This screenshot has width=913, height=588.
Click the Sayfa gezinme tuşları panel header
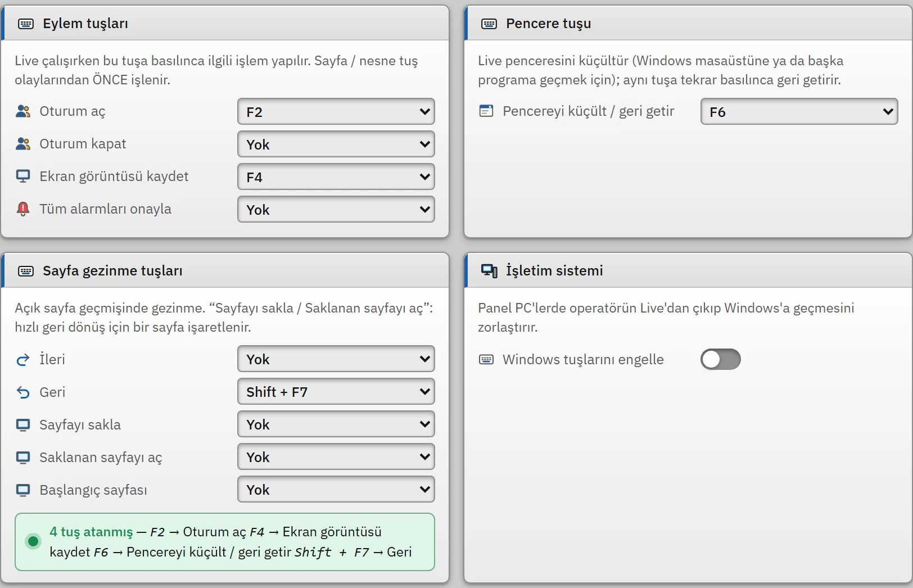click(x=225, y=270)
